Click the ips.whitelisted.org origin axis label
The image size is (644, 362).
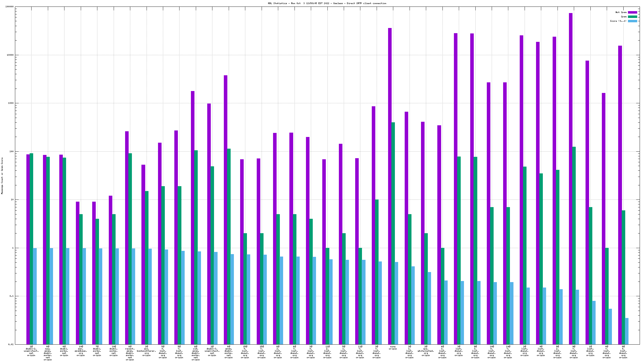point(426,351)
